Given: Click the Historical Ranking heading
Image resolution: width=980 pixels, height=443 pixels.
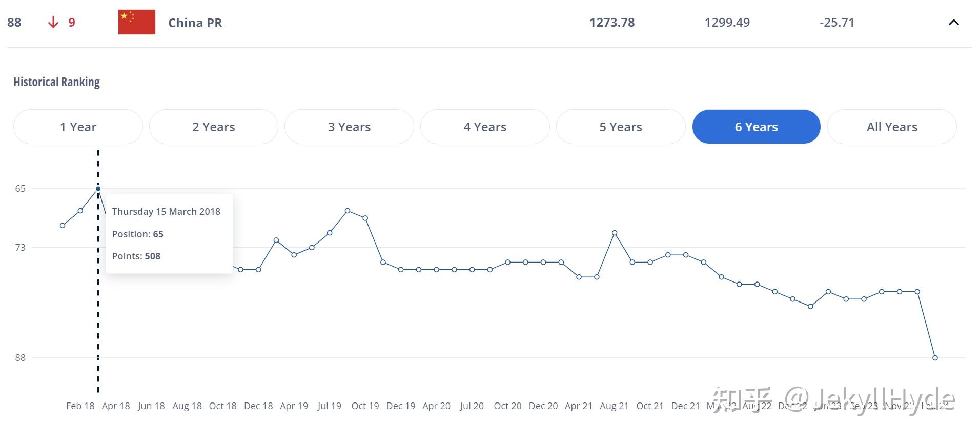Looking at the screenshot, I should [x=56, y=82].
